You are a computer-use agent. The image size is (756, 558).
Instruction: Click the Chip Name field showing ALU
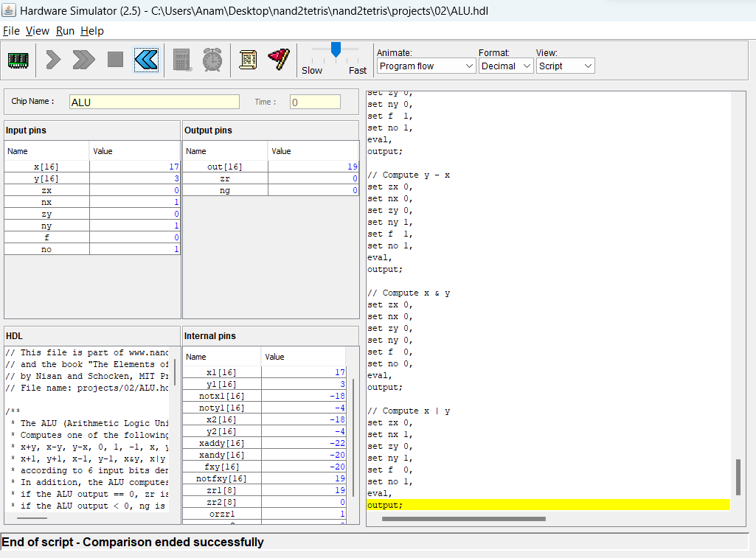154,101
